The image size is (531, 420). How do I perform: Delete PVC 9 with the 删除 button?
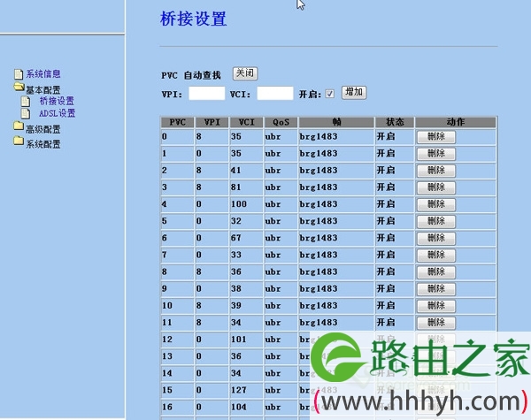[x=435, y=289]
